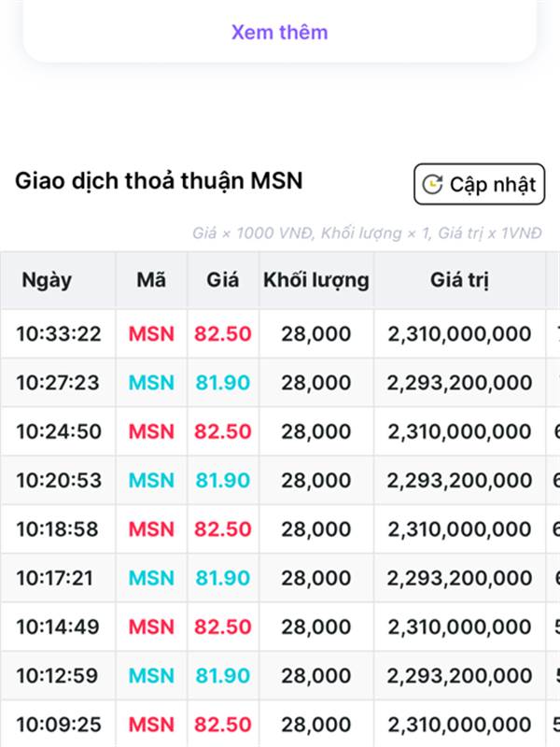Open the Xem thêm link
Viewport: 560px width, 747px height.
(x=280, y=32)
